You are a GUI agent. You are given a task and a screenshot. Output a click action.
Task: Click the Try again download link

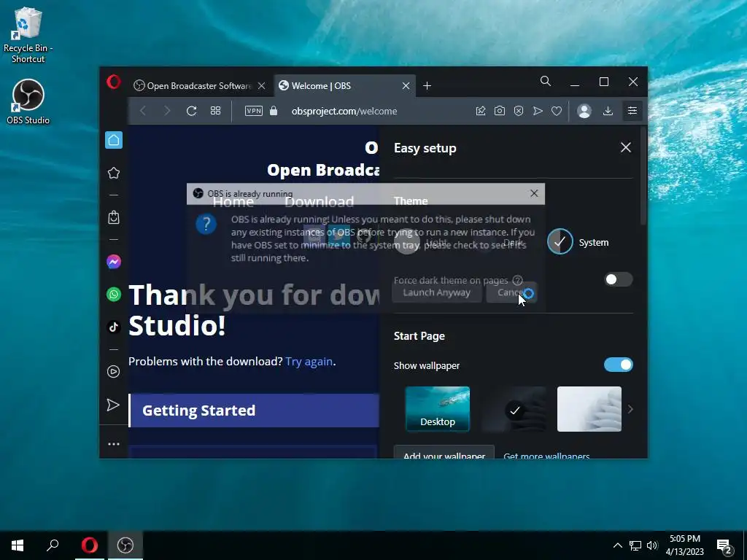[309, 362]
